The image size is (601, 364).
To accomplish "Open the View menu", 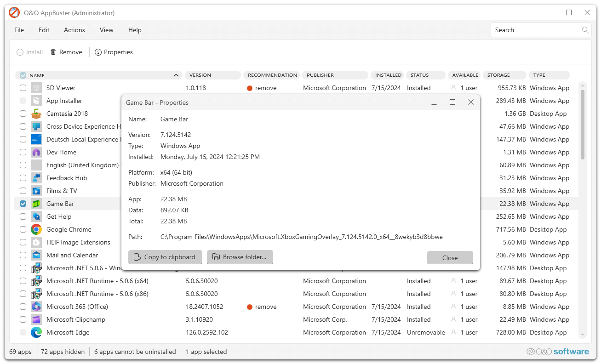I will point(106,30).
